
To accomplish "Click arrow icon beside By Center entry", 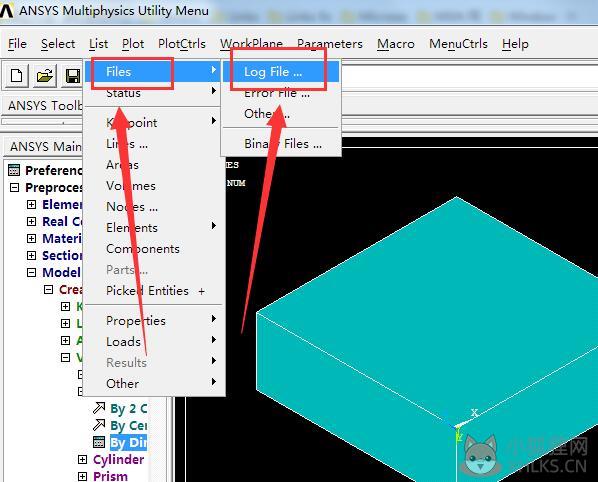I will tap(99, 425).
